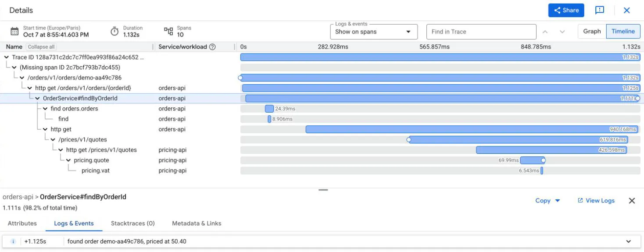
Task: Collapse the Missing span ID row
Action: coord(14,67)
